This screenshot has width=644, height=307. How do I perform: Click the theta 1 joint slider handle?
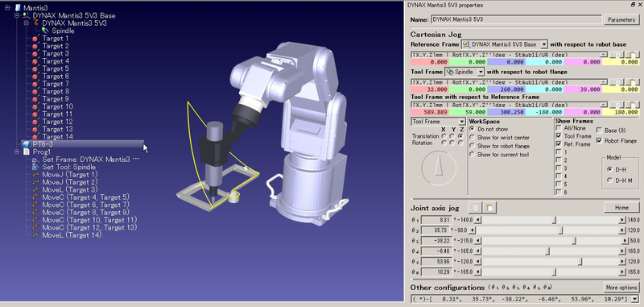click(x=554, y=220)
